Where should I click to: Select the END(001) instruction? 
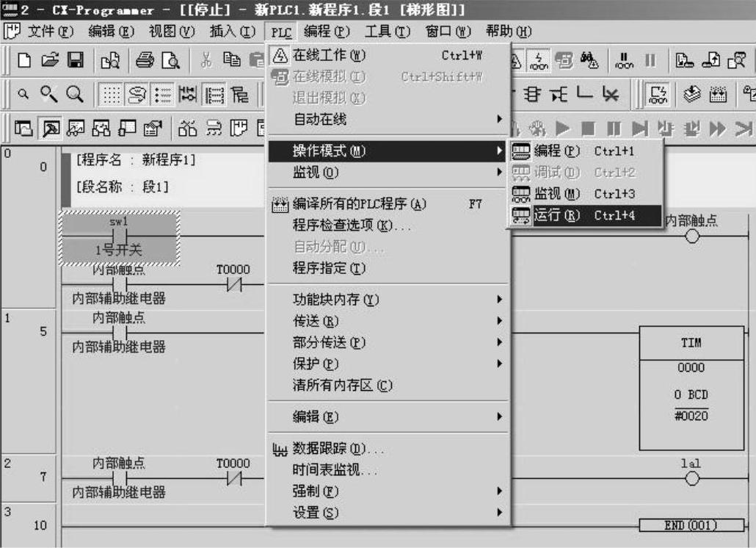[x=691, y=525]
